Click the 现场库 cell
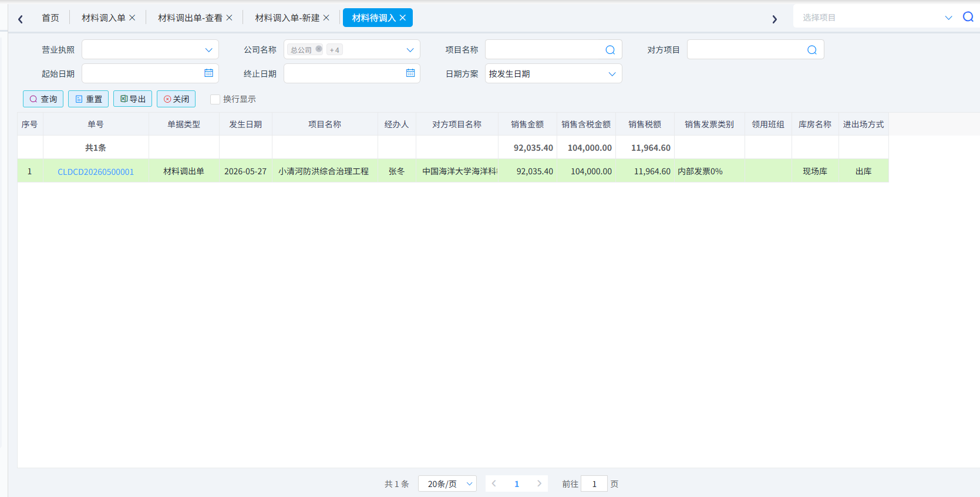980x497 pixels. point(815,171)
